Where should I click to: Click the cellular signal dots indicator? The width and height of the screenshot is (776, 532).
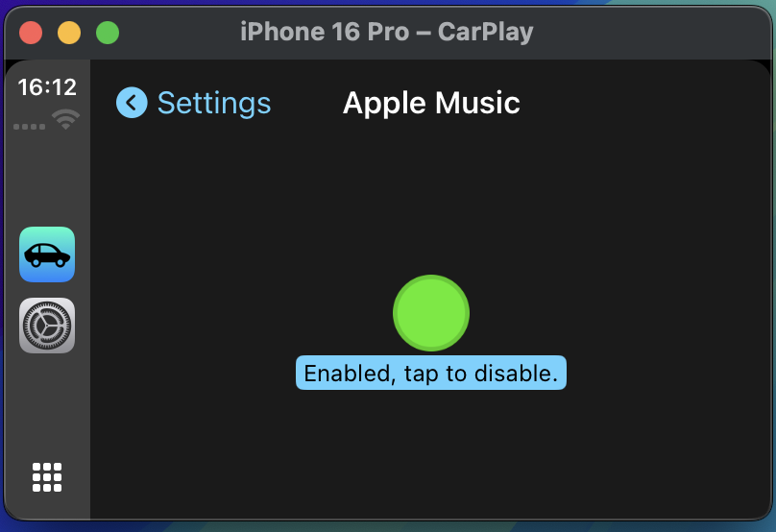(x=29, y=127)
